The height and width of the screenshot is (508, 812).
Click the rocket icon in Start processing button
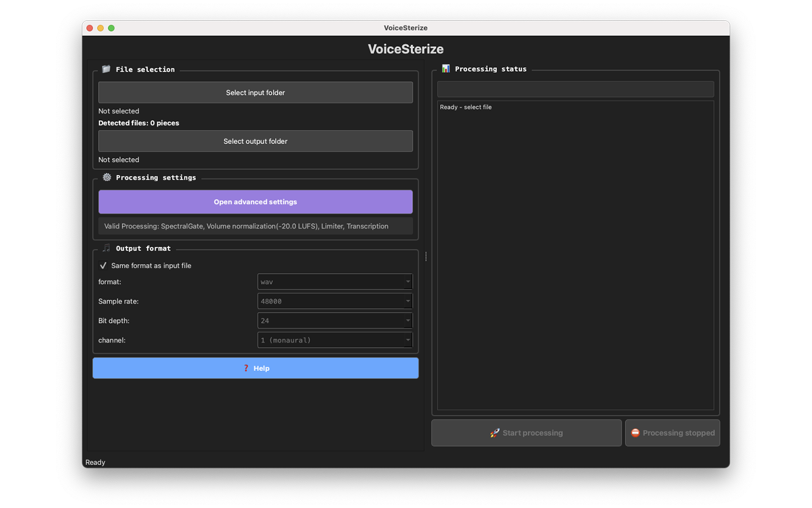click(x=495, y=433)
